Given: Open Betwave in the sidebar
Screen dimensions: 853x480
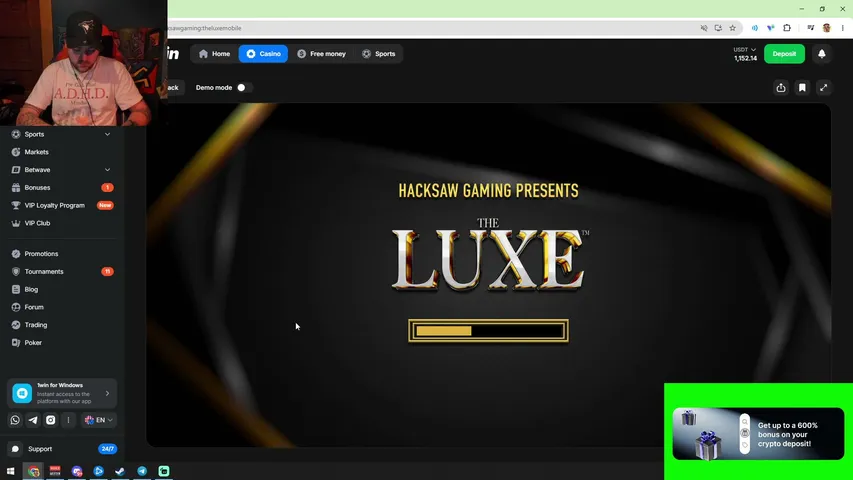Looking at the screenshot, I should (x=37, y=170).
